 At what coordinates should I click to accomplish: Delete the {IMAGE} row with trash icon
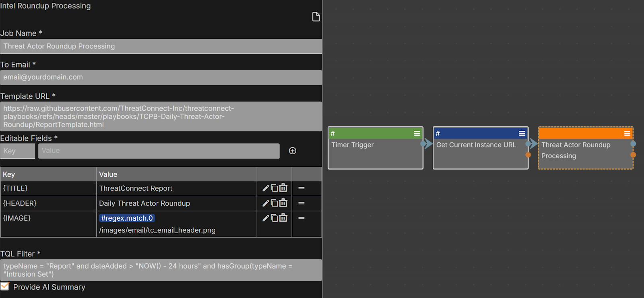283,218
